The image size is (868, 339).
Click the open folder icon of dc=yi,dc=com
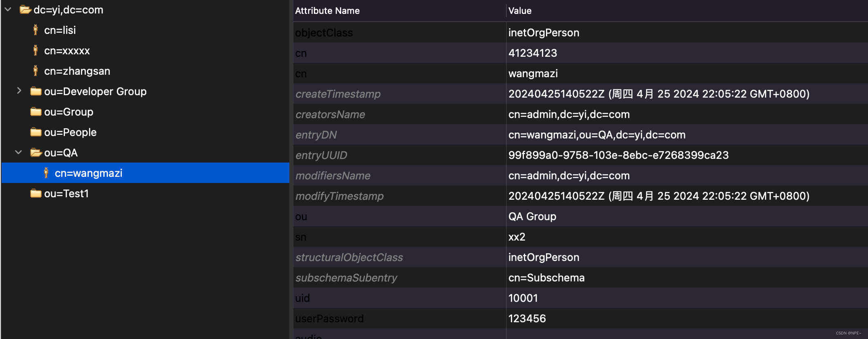point(25,9)
